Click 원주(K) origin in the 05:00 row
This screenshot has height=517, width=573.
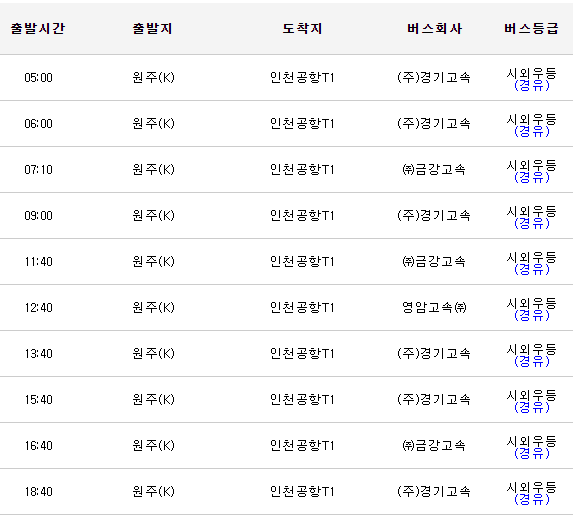pos(153,77)
